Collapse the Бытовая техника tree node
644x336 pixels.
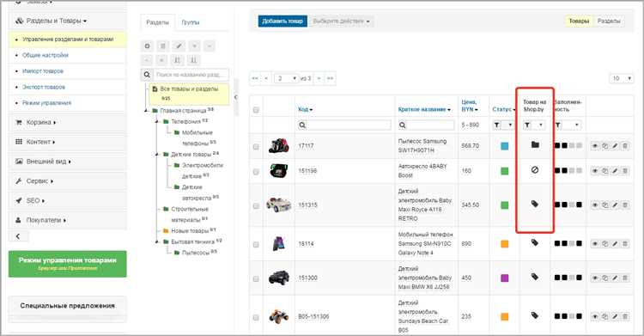click(x=157, y=241)
